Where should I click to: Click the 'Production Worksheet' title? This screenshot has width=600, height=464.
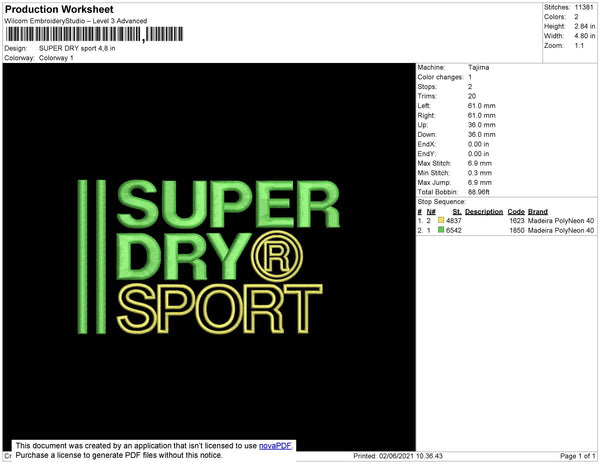pos(59,10)
